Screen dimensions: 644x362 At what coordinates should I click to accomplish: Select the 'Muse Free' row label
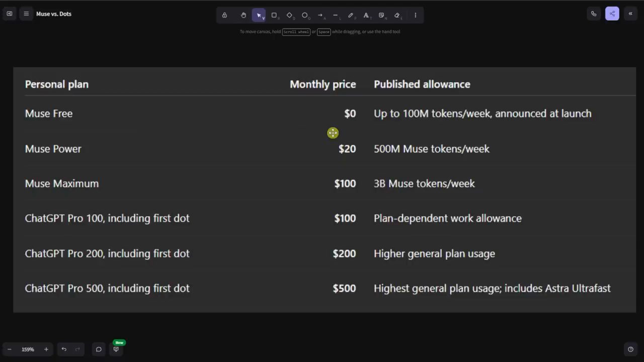tap(49, 114)
